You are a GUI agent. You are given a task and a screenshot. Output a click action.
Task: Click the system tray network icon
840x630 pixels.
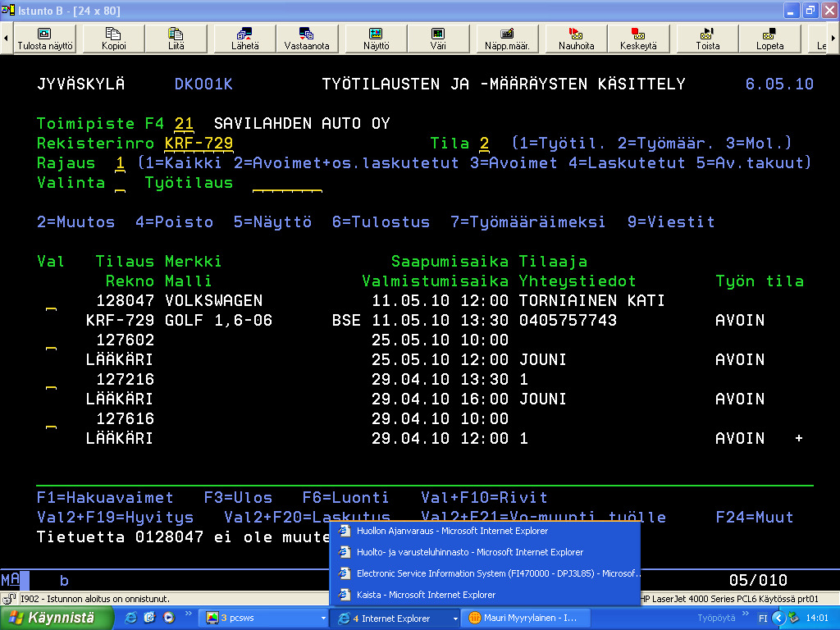[794, 619]
